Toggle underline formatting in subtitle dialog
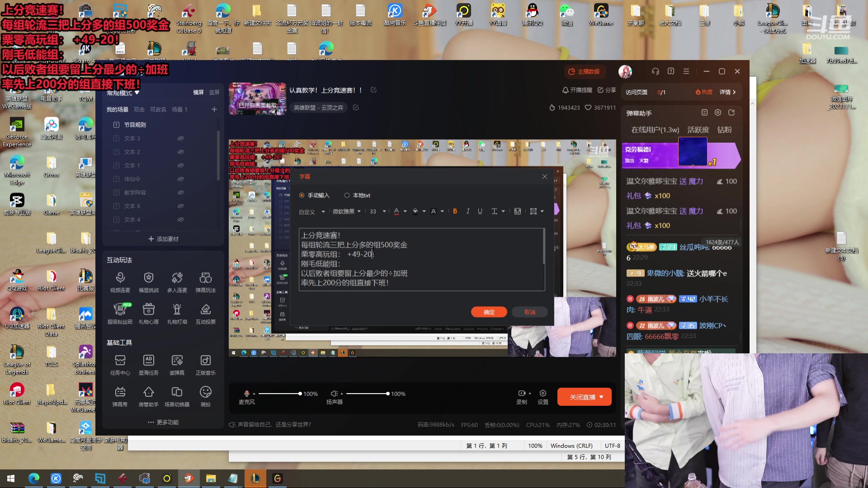Image resolution: width=868 pixels, height=488 pixels. tap(480, 211)
